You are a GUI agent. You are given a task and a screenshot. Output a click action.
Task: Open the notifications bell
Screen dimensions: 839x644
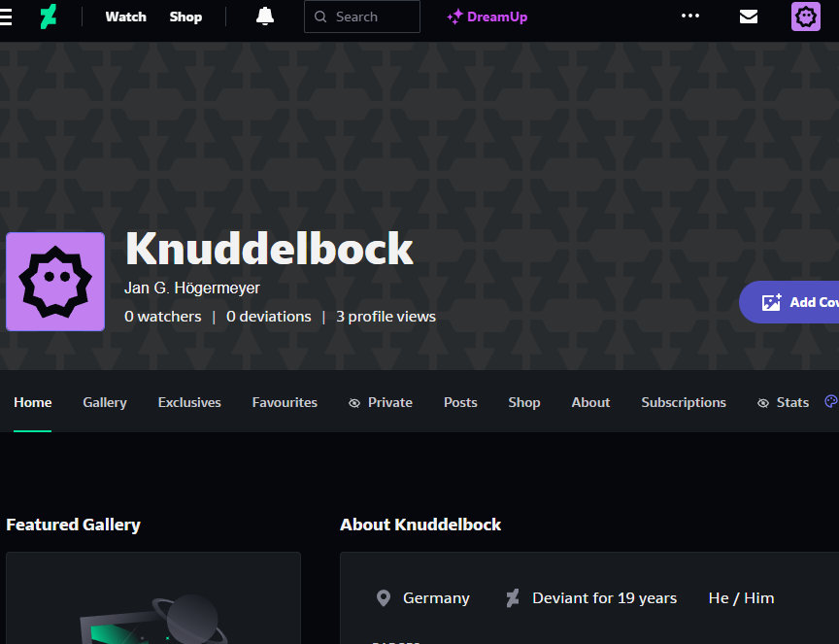pyautogui.click(x=265, y=17)
